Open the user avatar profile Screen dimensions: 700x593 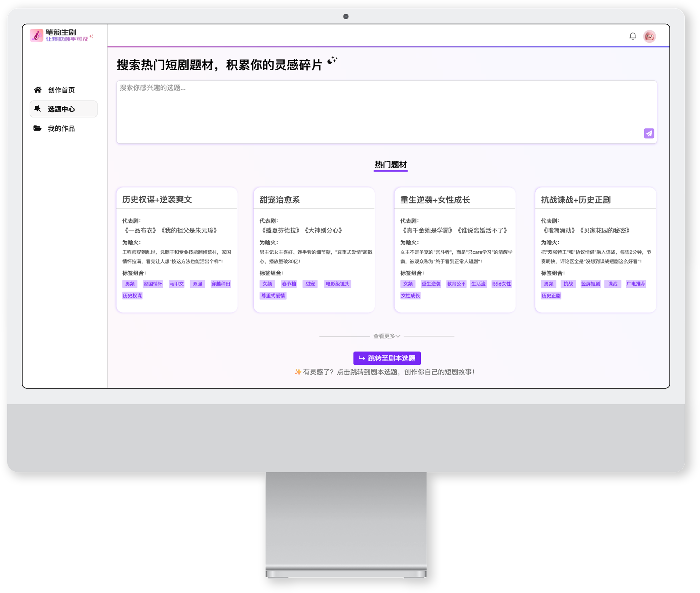click(650, 36)
